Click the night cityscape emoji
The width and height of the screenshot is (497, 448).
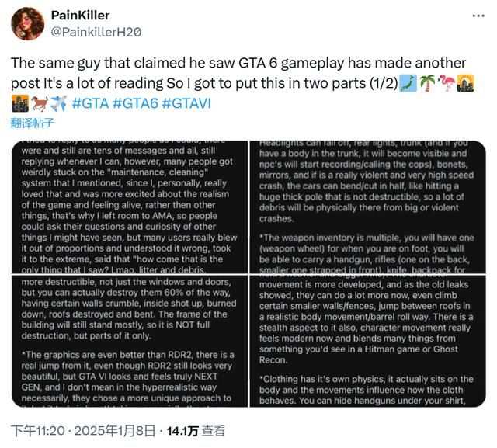(x=21, y=102)
